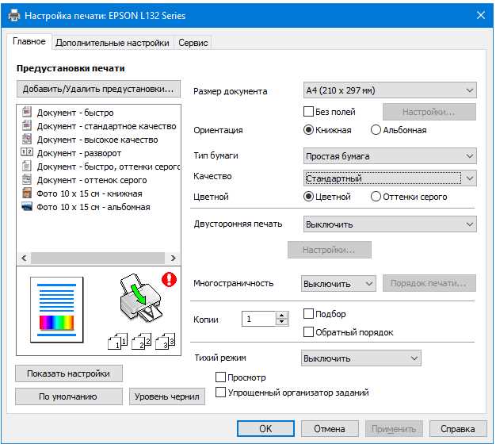
Task: Open the 'Тип бумаги' dropdown
Action: [390, 156]
